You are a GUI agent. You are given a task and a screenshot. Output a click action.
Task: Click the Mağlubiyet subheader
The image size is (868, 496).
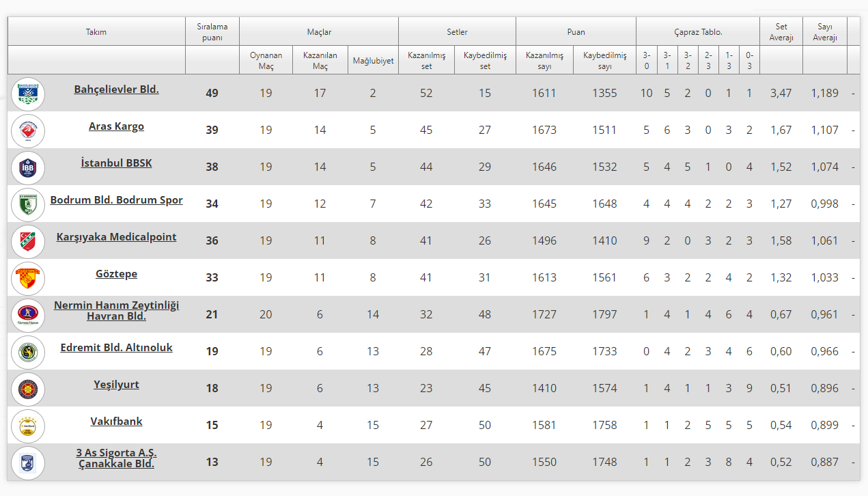(x=373, y=61)
